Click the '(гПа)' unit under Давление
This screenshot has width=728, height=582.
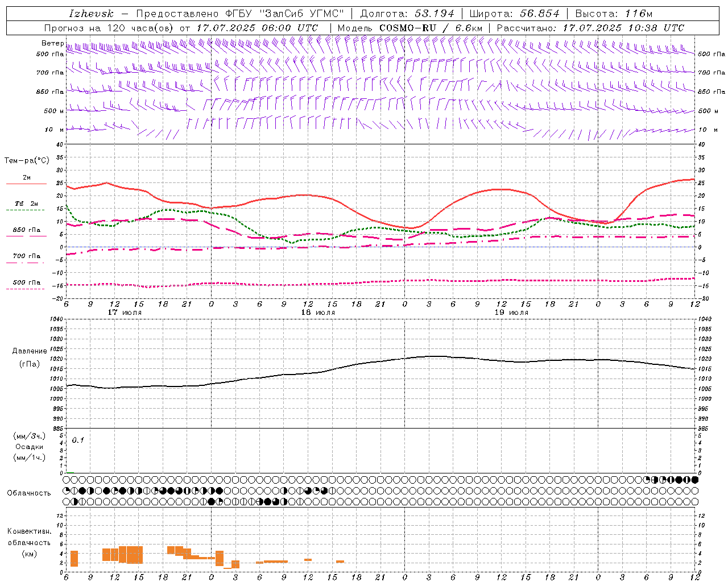tap(30, 364)
